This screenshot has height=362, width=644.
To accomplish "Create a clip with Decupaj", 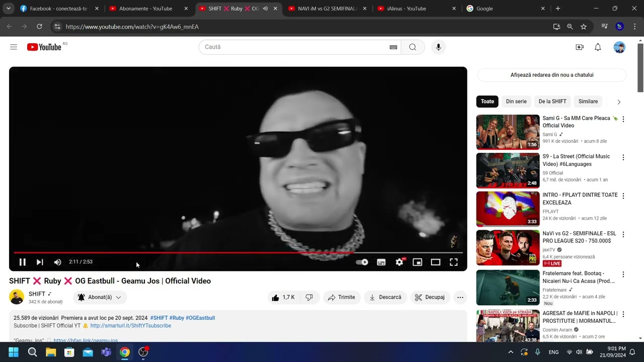I will click(430, 297).
